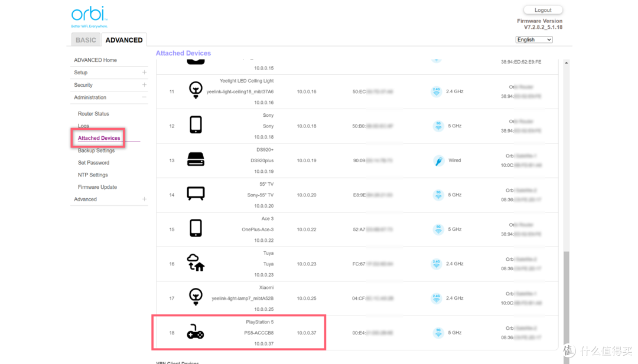
Task: Click the scrollbar up arrow
Action: point(566,63)
